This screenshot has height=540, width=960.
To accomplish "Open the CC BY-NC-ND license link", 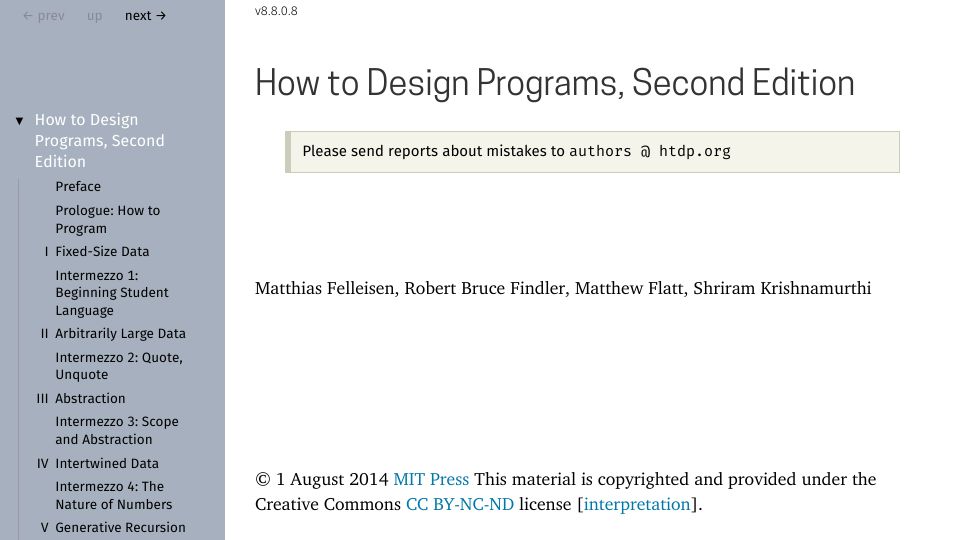I will pos(460,504).
